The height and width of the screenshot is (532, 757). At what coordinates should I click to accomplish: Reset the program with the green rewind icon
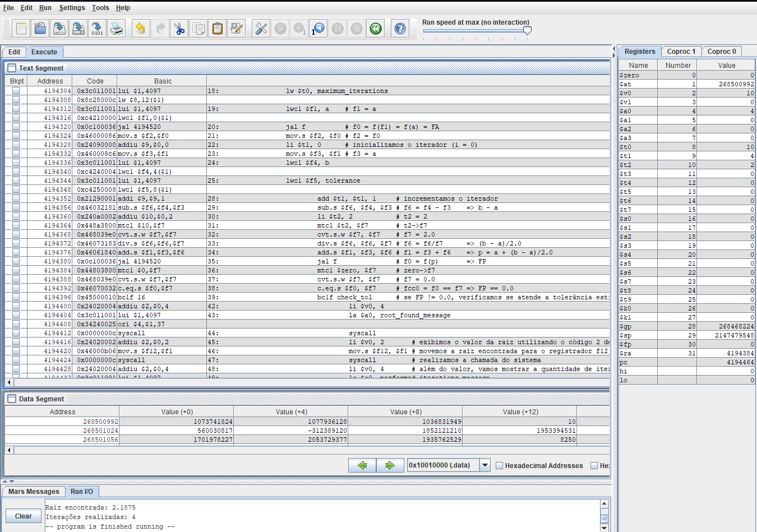[376, 29]
